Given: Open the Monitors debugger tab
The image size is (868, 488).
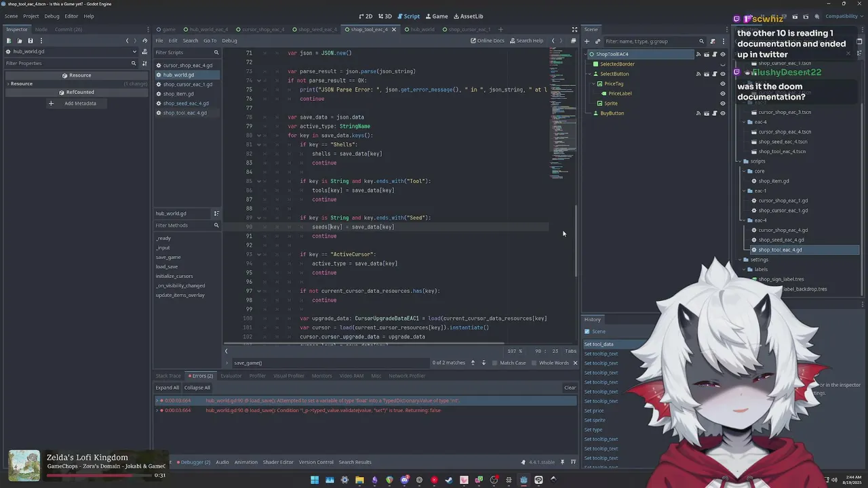Looking at the screenshot, I should coord(321,375).
